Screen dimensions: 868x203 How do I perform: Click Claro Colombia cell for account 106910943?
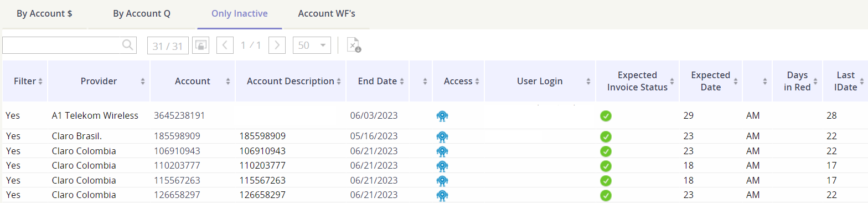(x=84, y=151)
